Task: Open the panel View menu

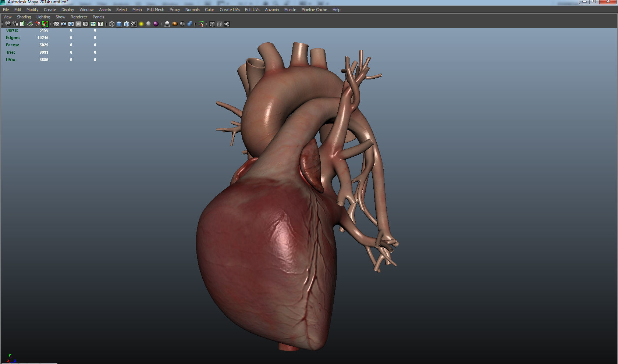Action: [x=7, y=17]
